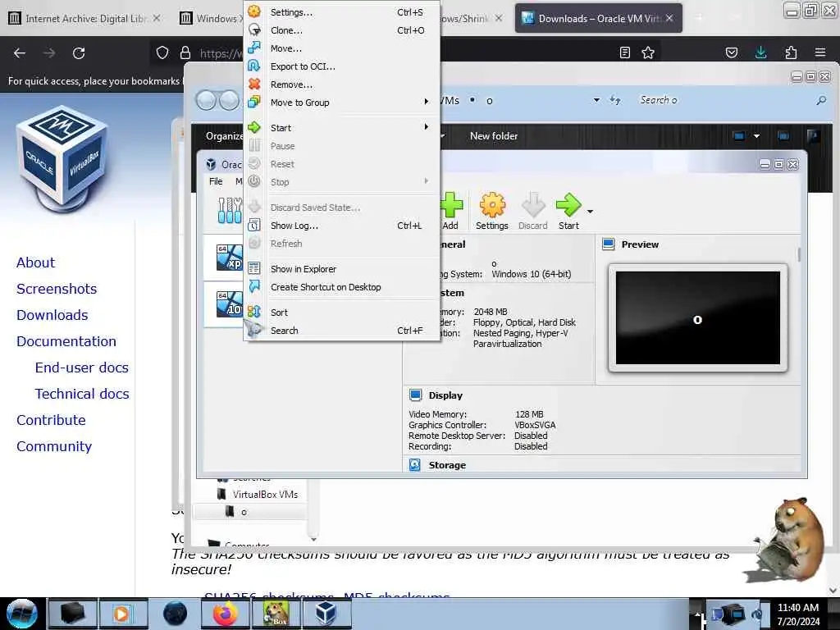840x630 pixels.
Task: Open Firefox hamburger application menu
Action: point(820,52)
